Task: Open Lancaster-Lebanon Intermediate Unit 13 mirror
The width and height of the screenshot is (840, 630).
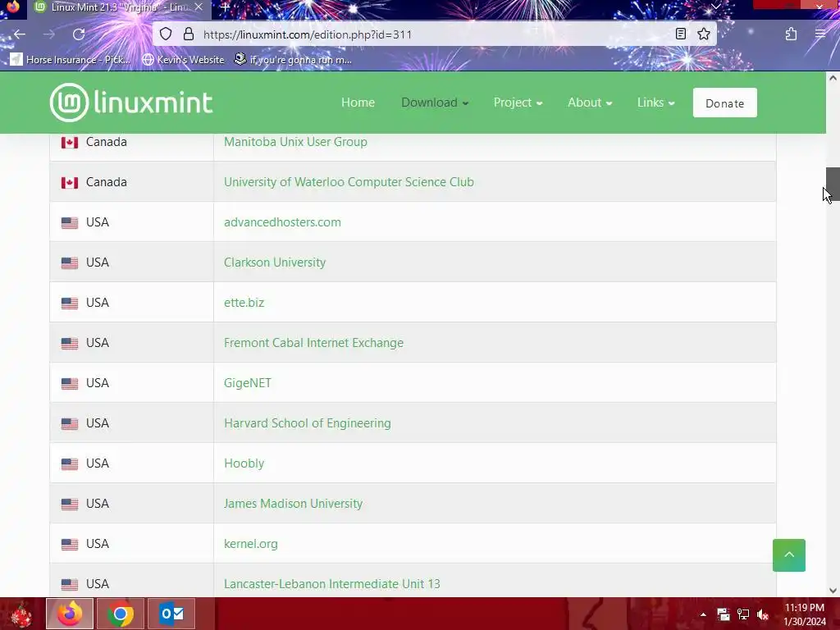Action: click(x=332, y=584)
